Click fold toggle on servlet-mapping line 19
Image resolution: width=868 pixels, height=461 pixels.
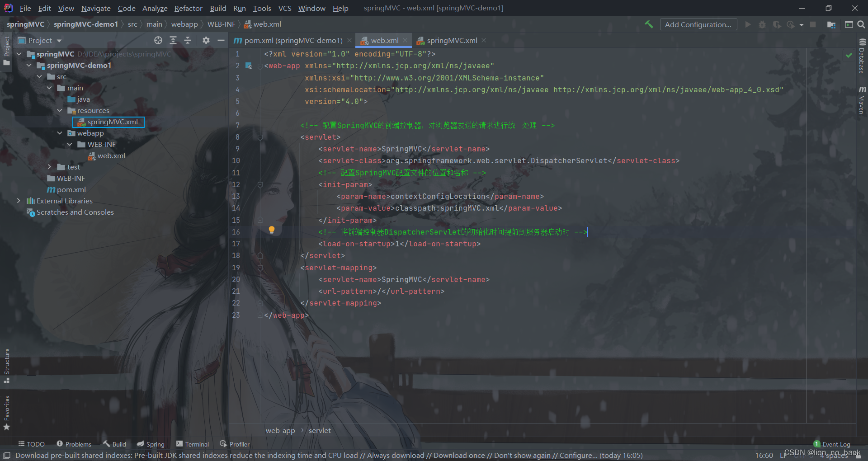coord(260,268)
